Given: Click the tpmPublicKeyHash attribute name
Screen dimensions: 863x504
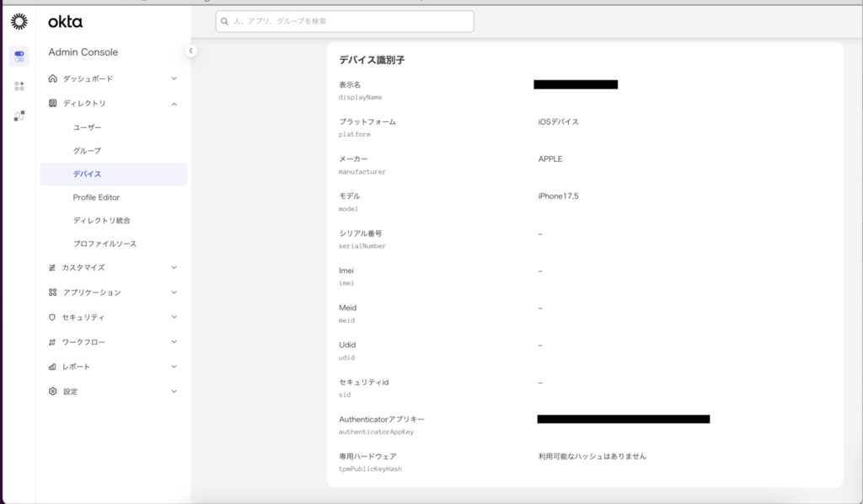Looking at the screenshot, I should (370, 469).
